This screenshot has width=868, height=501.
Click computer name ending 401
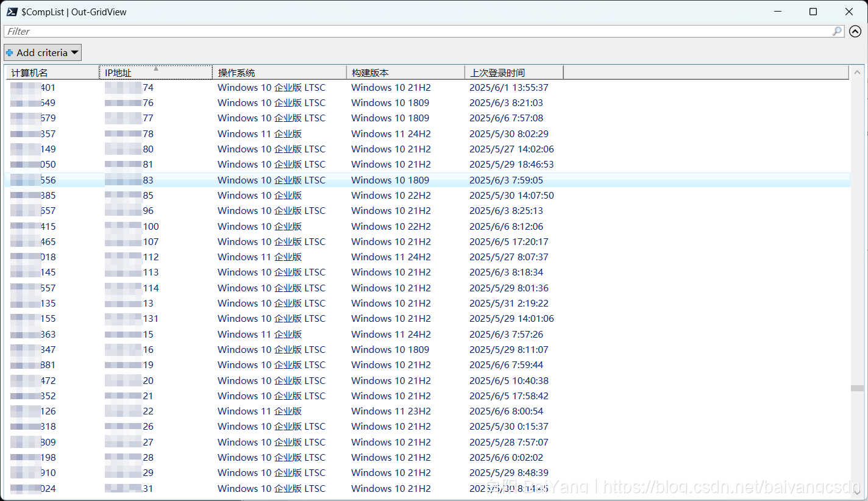(x=33, y=87)
